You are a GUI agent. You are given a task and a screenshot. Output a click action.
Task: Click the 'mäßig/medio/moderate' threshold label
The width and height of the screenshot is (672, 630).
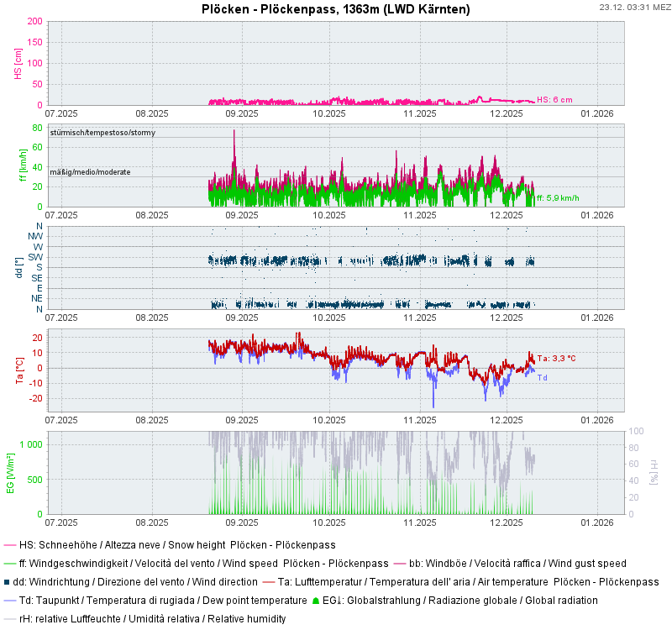pos(90,171)
